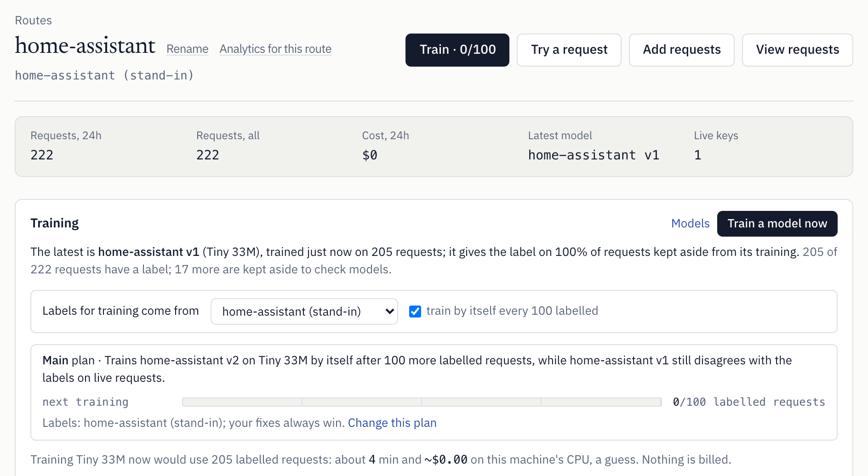Click the Requests, all value 222
This screenshot has width=868, height=476.
click(x=208, y=155)
